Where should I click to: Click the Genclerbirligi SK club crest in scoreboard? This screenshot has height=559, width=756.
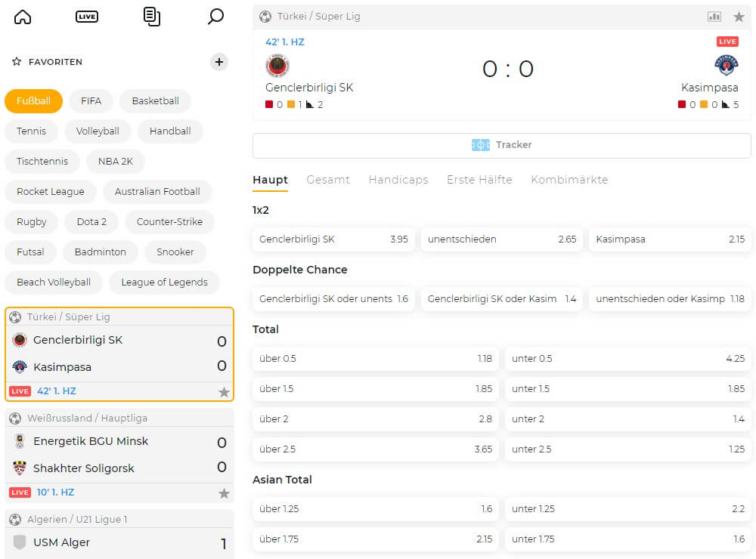[x=277, y=66]
